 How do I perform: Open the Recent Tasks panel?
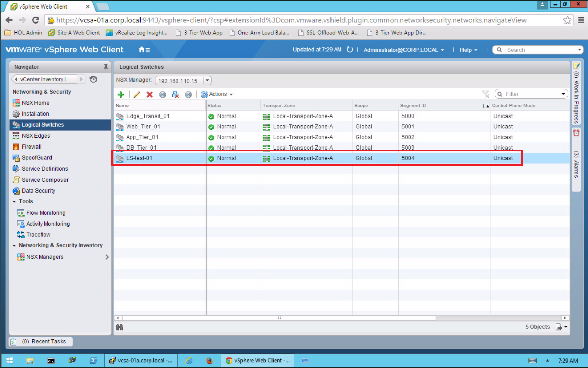click(41, 342)
